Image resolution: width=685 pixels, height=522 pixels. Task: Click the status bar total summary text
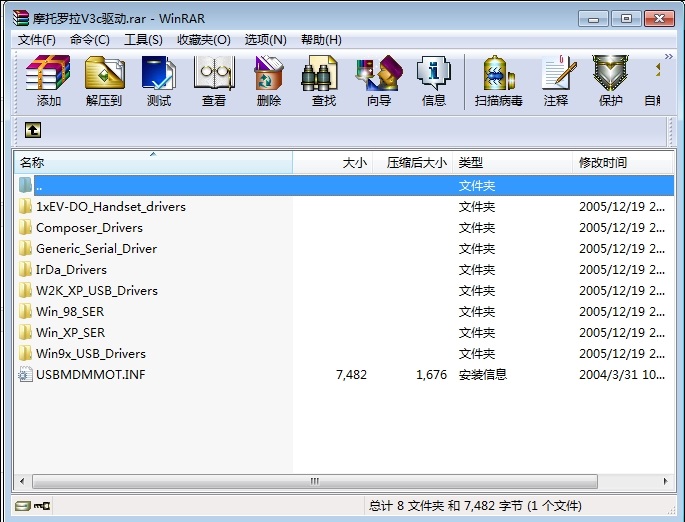pos(475,506)
